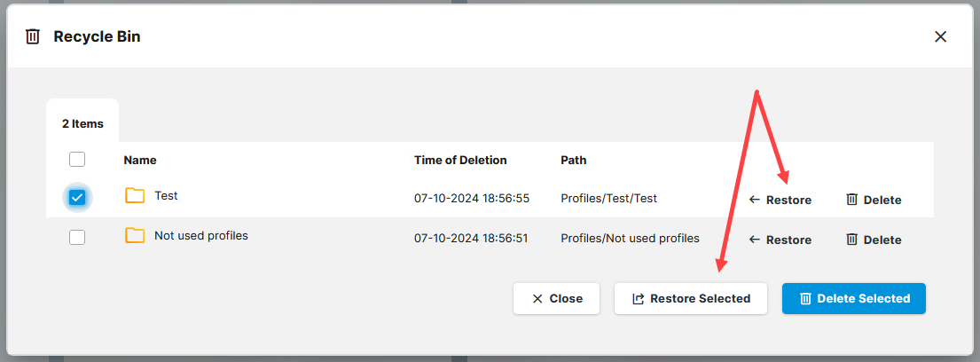Screen dimensions: 980x362
Task: Click restore arrow icon in Test row
Action: click(755, 200)
